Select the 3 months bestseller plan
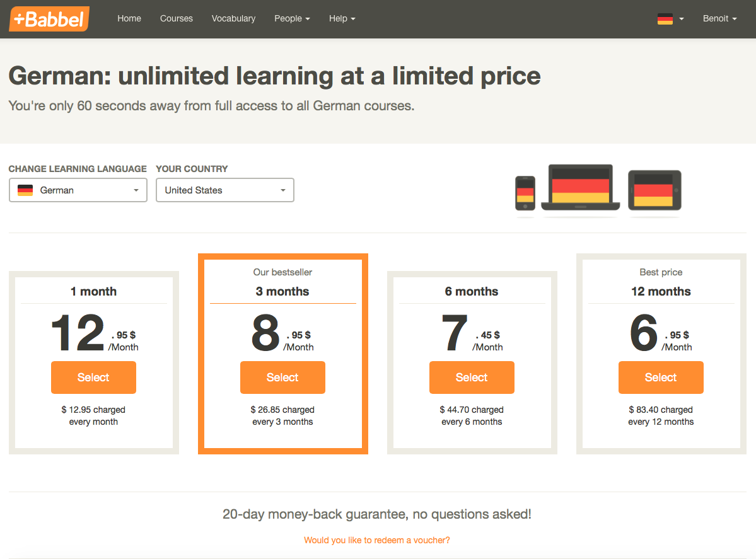Screen dimensions: 756x559 tap(282, 377)
